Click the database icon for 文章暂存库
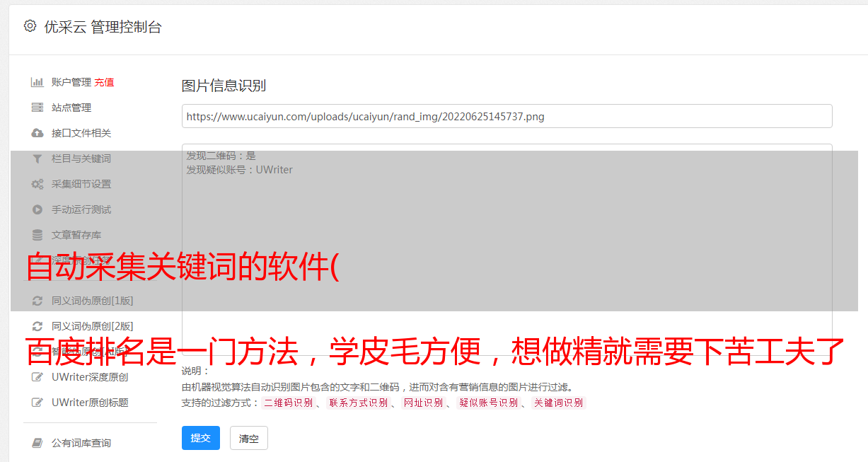The image size is (868, 462). [37, 235]
